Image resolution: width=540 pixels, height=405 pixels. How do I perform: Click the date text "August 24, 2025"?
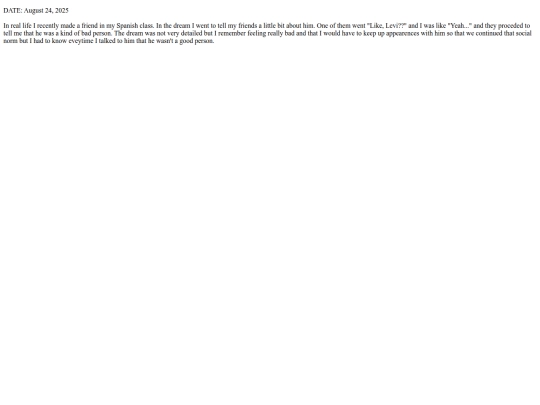tap(46, 10)
